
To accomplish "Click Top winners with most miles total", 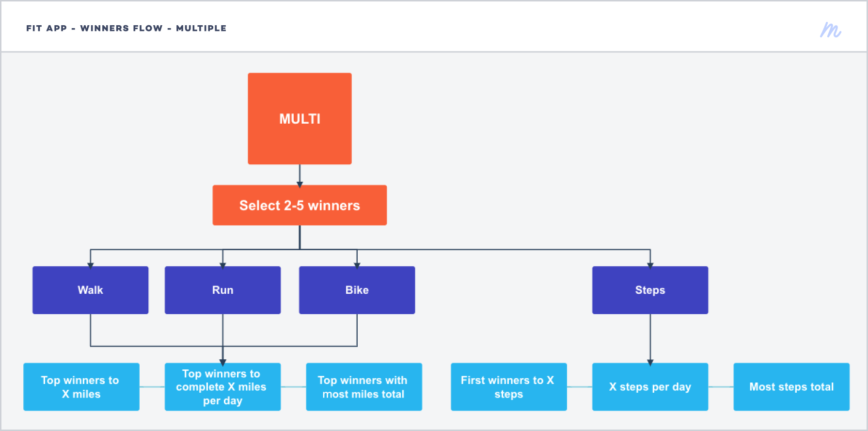I will (364, 387).
